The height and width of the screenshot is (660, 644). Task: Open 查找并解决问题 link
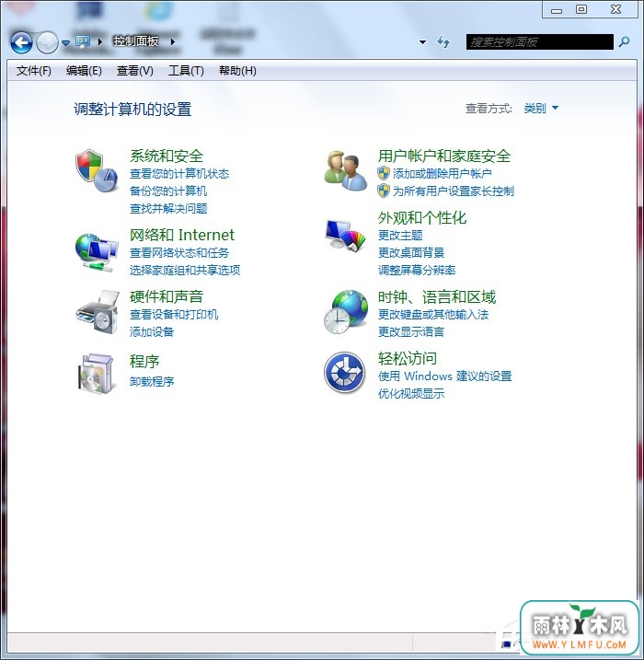(168, 208)
